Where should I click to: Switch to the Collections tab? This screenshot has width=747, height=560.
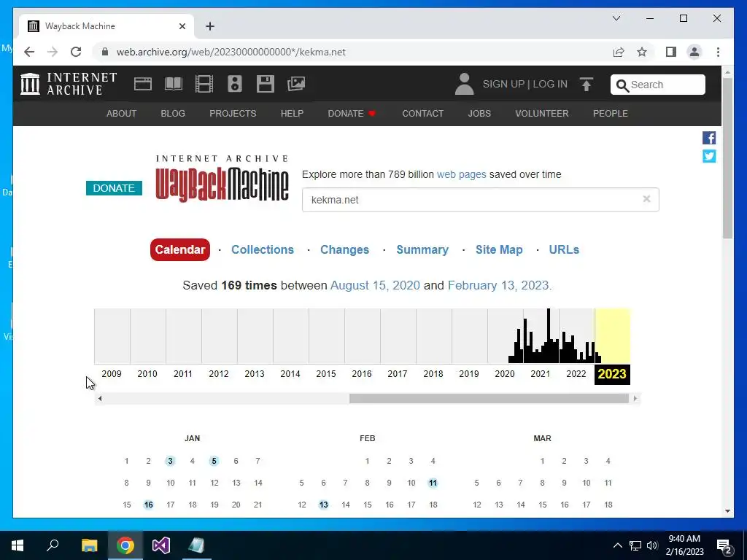click(x=263, y=249)
